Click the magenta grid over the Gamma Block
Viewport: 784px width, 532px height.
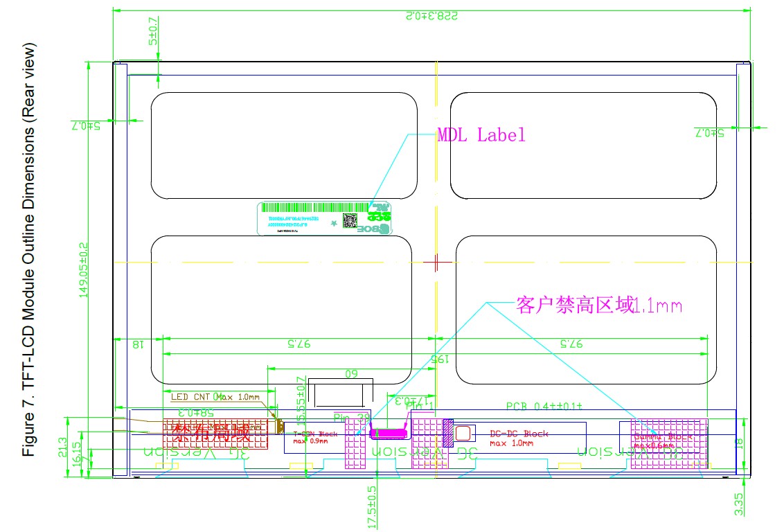pyautogui.click(x=668, y=443)
